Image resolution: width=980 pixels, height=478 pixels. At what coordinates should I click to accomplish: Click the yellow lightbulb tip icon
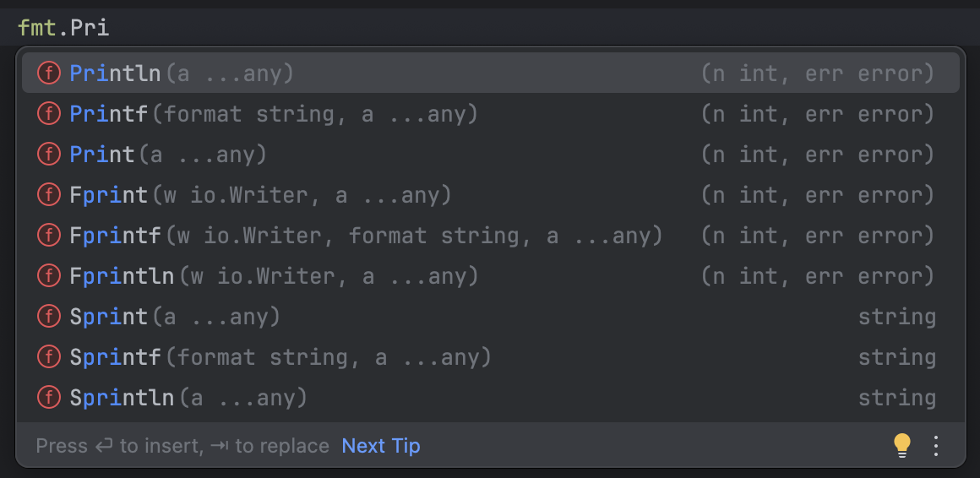pyautogui.click(x=902, y=446)
